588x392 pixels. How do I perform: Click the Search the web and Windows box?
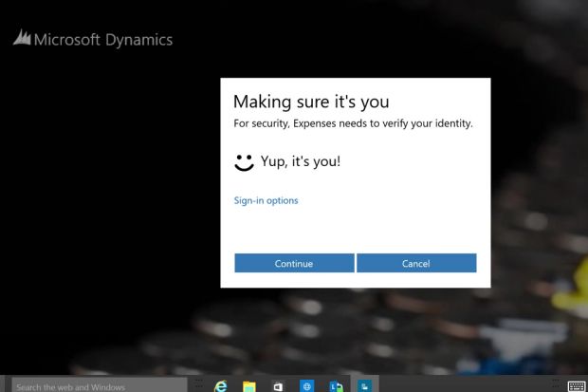click(x=99, y=385)
